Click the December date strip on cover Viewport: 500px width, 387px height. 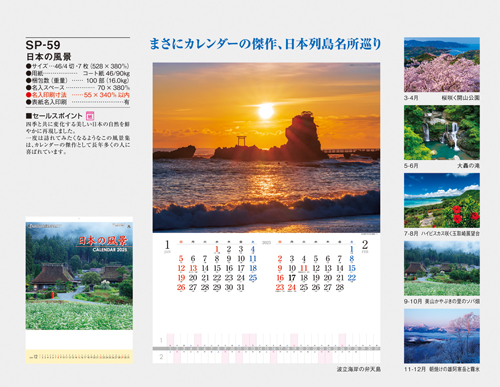coord(79,357)
